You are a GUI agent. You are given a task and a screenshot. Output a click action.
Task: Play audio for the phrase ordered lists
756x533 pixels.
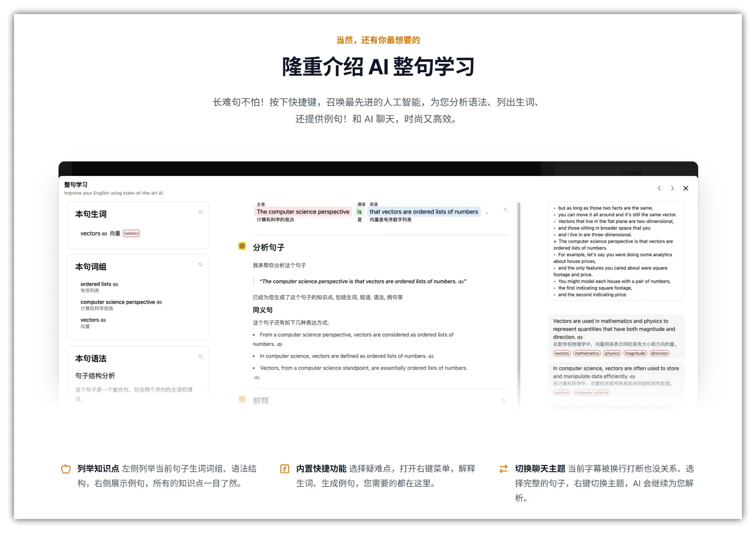115,284
